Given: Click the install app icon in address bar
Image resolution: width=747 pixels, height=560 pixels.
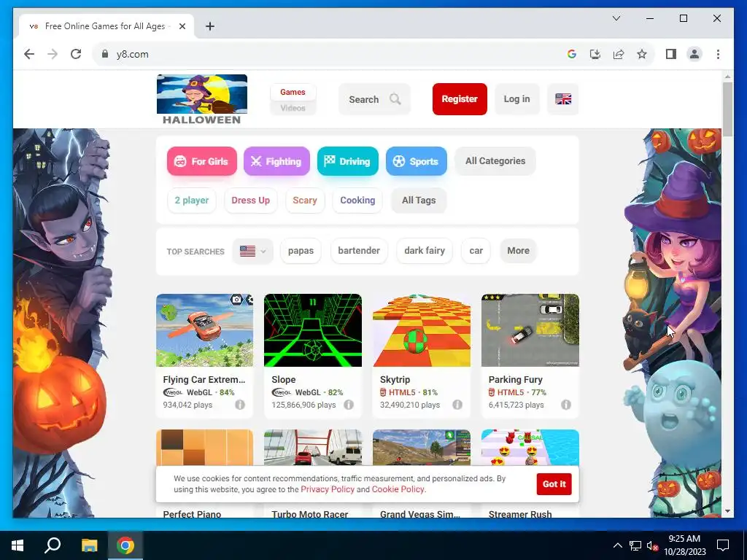Looking at the screenshot, I should tap(595, 54).
